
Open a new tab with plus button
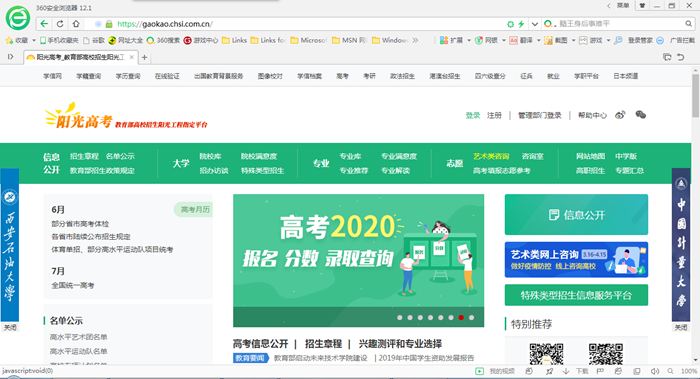(144, 57)
